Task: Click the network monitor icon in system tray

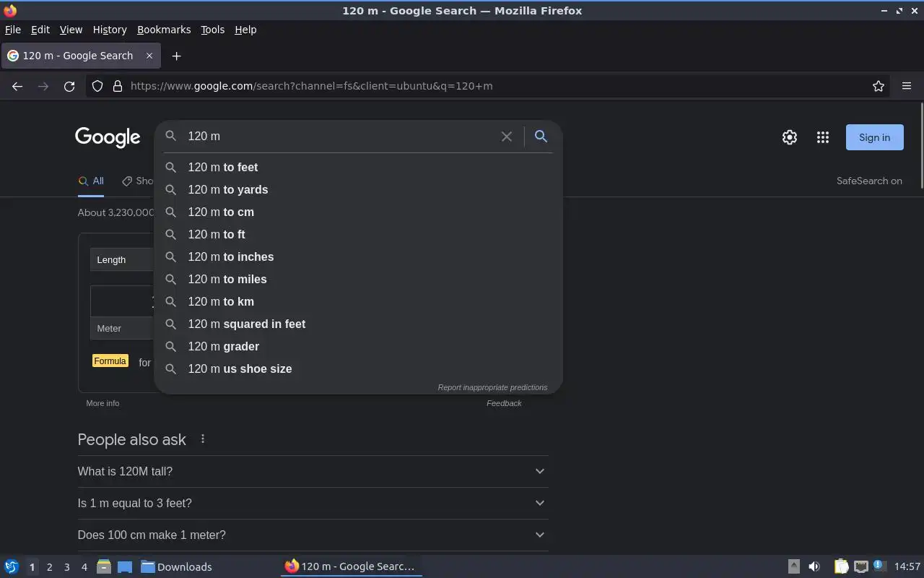Action: point(860,566)
